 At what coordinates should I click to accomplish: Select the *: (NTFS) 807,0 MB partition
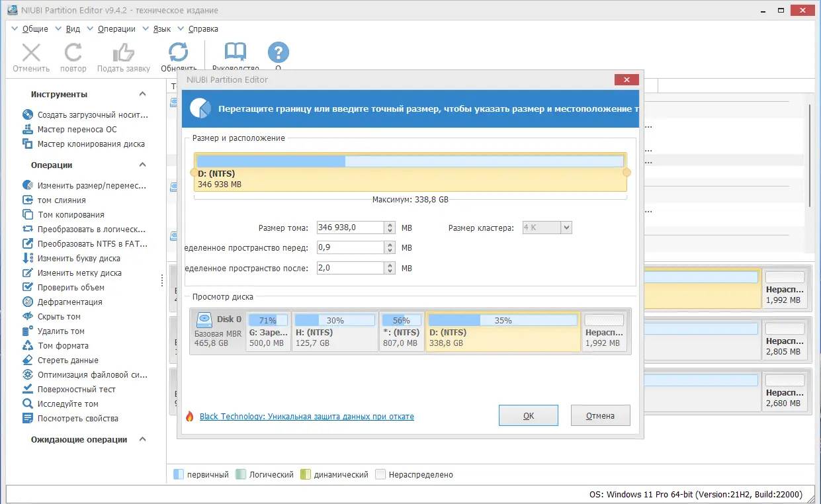pyautogui.click(x=402, y=331)
